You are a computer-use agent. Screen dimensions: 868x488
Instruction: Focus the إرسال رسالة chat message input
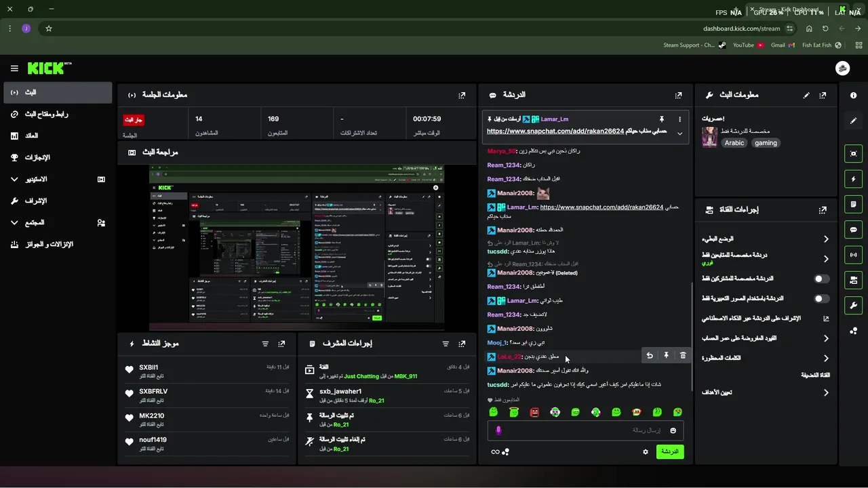pos(585,430)
